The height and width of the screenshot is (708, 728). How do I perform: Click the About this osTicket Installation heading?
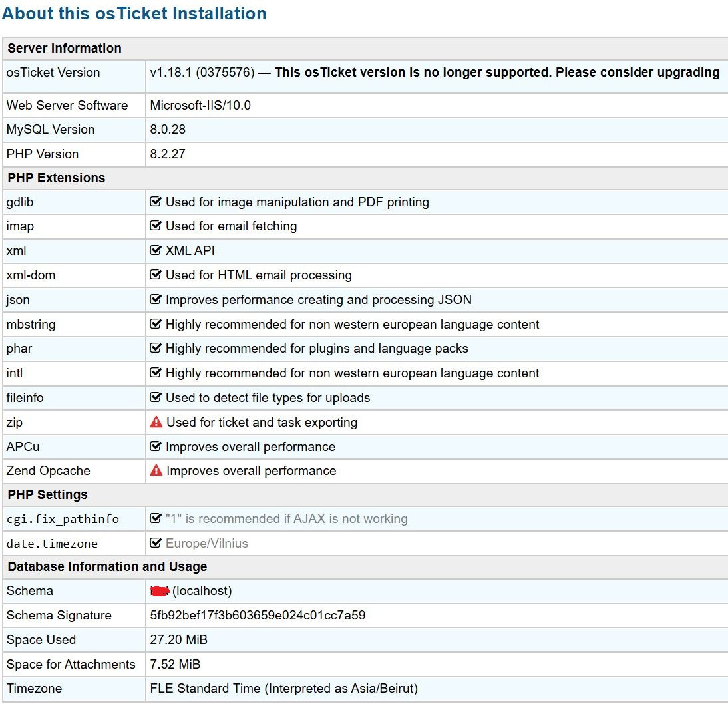[x=134, y=13]
